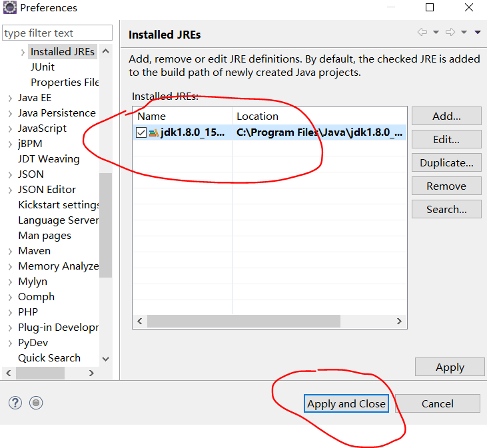Select JUnit in the preferences tree
487x448 pixels.
43,67
